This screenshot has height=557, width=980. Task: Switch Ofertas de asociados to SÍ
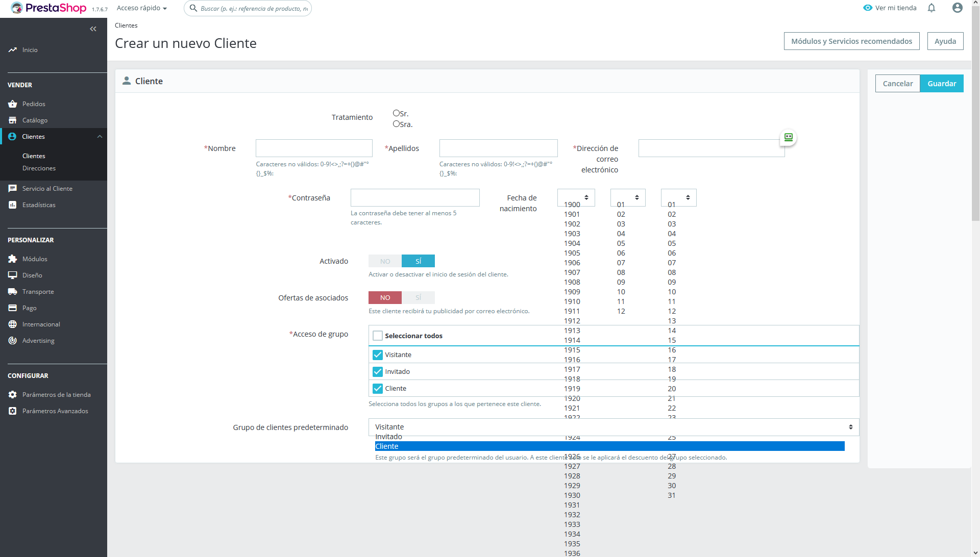(418, 298)
